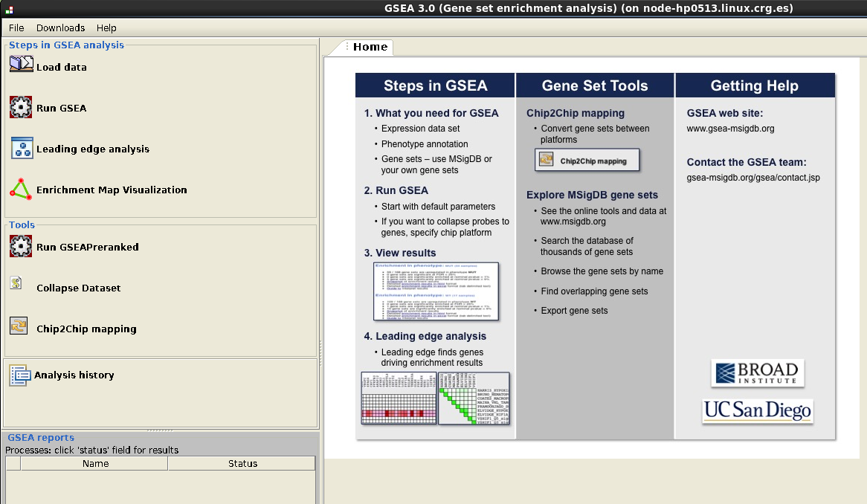
Task: Click 'Expression data set' bullet
Action: [x=420, y=128]
